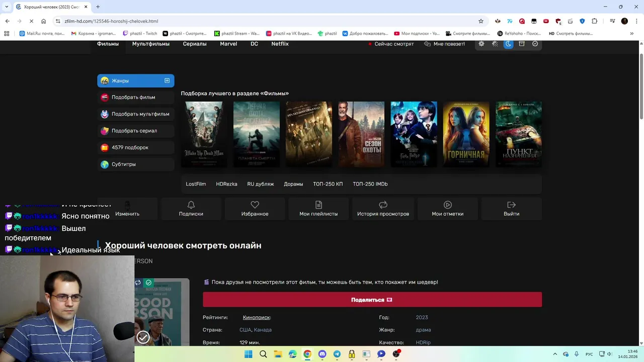Image resolution: width=644 pixels, height=362 pixels.
Task: Select the dimmed sun theme icon
Action: point(495,44)
